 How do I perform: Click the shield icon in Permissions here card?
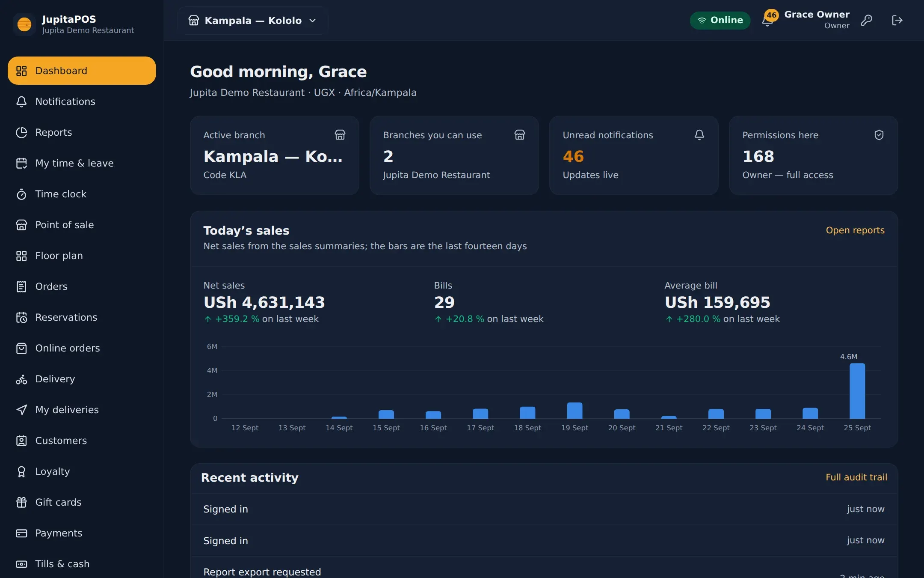879,135
